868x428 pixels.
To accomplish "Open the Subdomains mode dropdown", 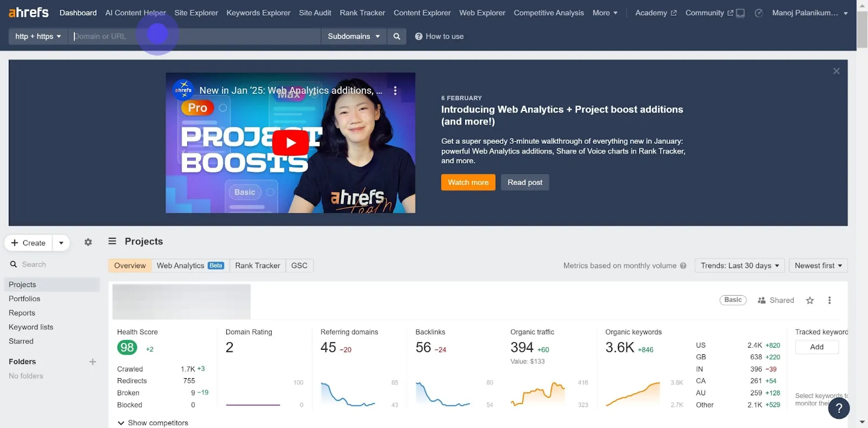I will 354,36.
